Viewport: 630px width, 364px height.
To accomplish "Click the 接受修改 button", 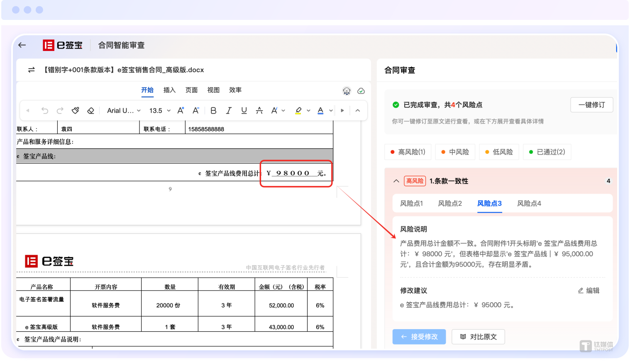I will [x=419, y=337].
